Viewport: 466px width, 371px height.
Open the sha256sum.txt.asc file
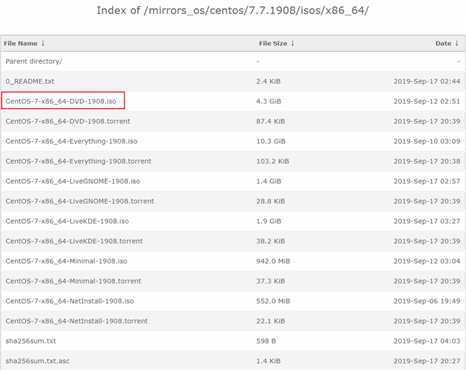pos(38,361)
